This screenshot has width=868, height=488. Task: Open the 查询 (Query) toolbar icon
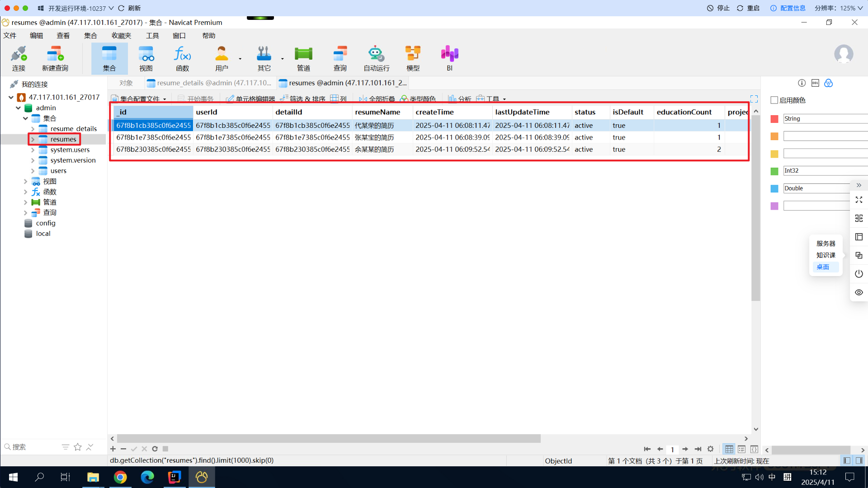click(340, 59)
